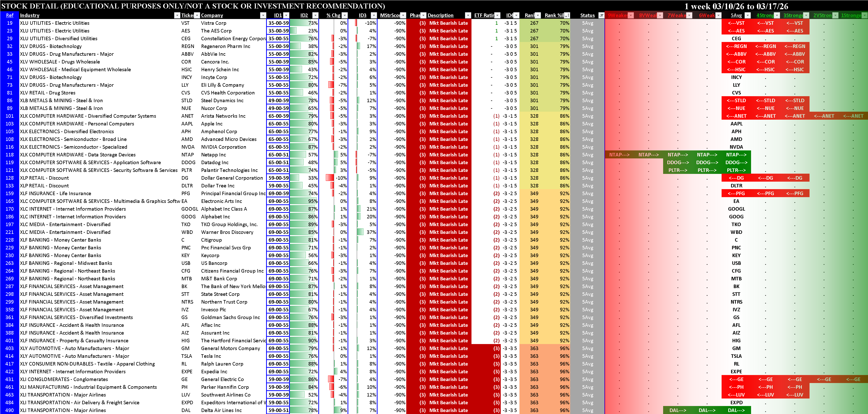Expand the 9Weakest column filter dropdown
The width and height of the screenshot is (868, 414).
click(x=631, y=15)
